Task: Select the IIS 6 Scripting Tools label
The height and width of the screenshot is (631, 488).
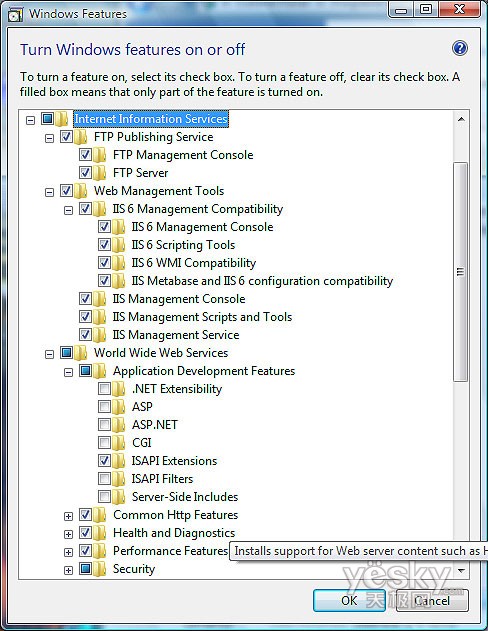Action: (x=183, y=245)
